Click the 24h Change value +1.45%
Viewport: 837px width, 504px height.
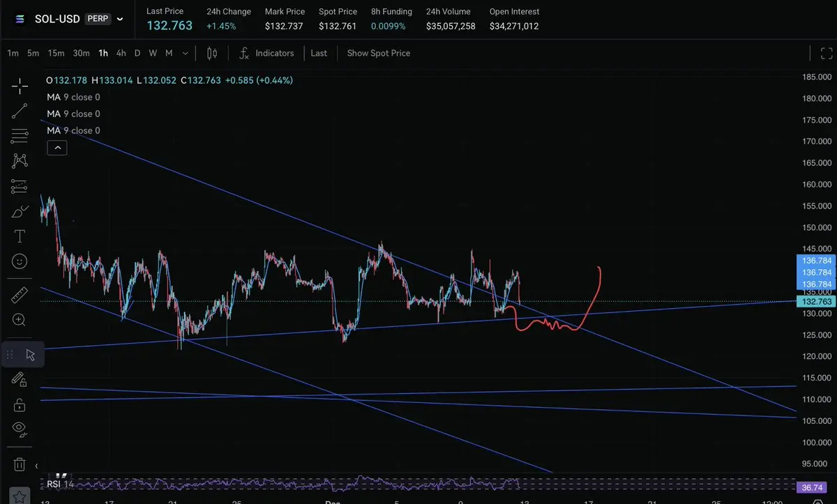coord(221,26)
